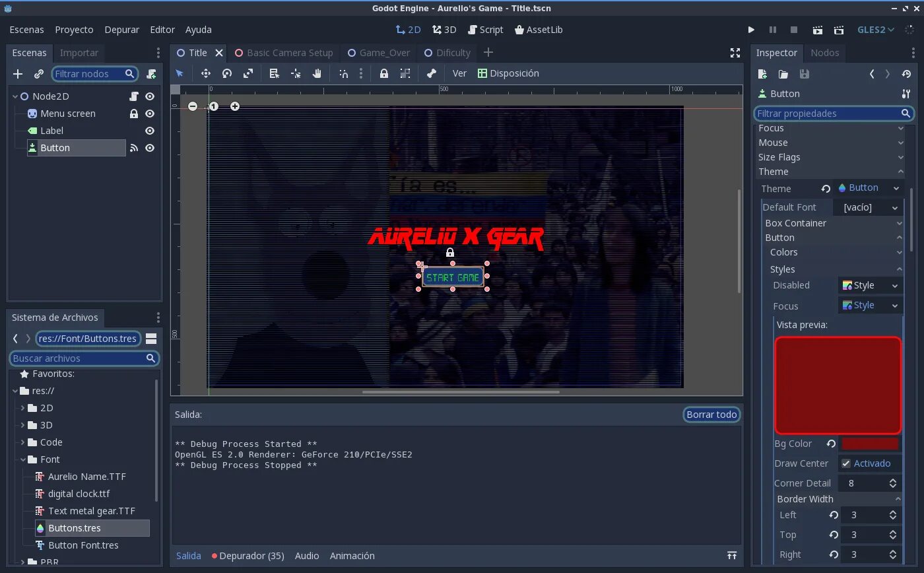Viewport: 924px width, 573px height.
Task: Play the edited scene
Action: click(x=817, y=30)
